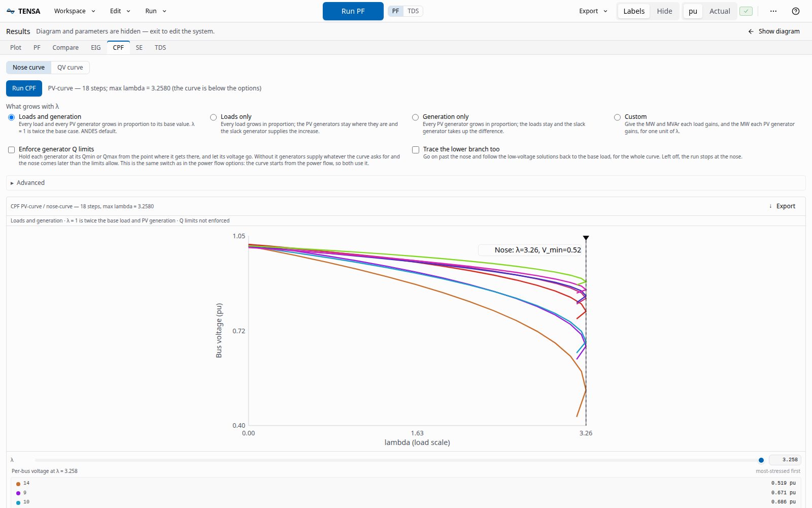Image resolution: width=812 pixels, height=508 pixels.
Task: Select the Custom growth radio option
Action: 617,117
